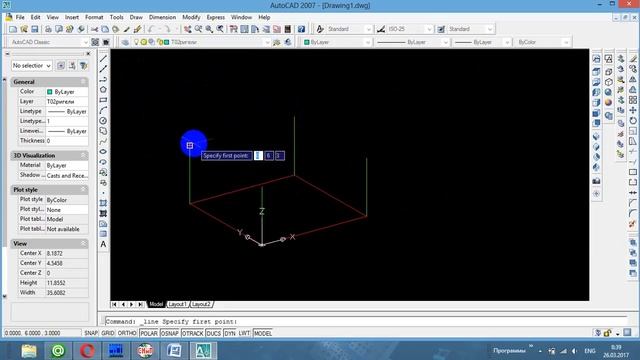Viewport: 640px width, 360px height.
Task: Collapse the General properties section
Action: point(83,82)
